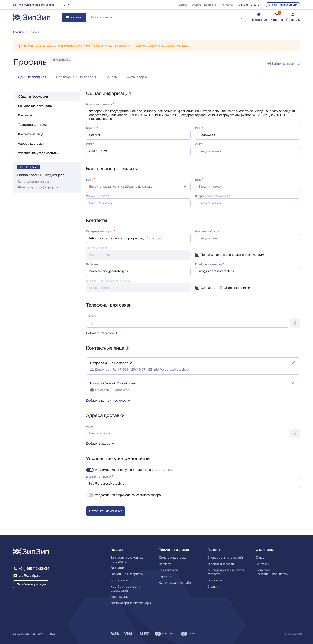Click Выйти из аккаунта link
Viewport: 313px width, 644px height.
283,64
